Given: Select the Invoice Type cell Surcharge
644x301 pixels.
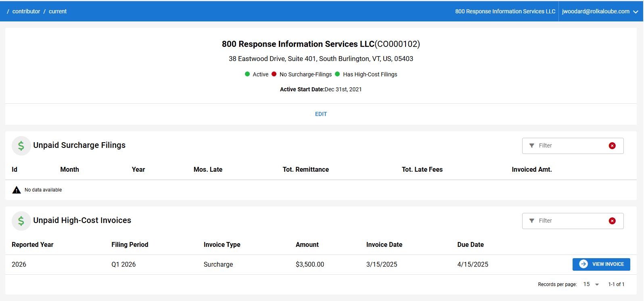Looking at the screenshot, I should point(218,265).
